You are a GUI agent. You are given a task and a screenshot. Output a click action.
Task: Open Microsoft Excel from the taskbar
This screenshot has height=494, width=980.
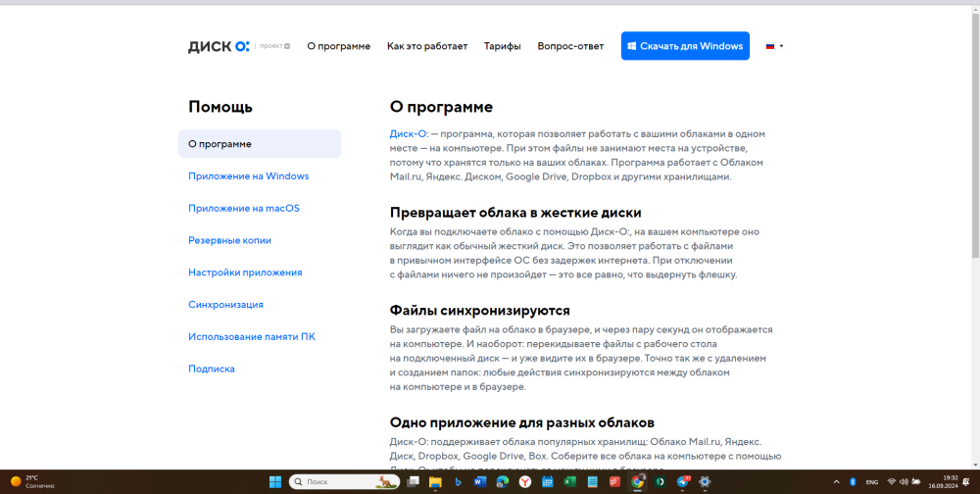point(570,482)
